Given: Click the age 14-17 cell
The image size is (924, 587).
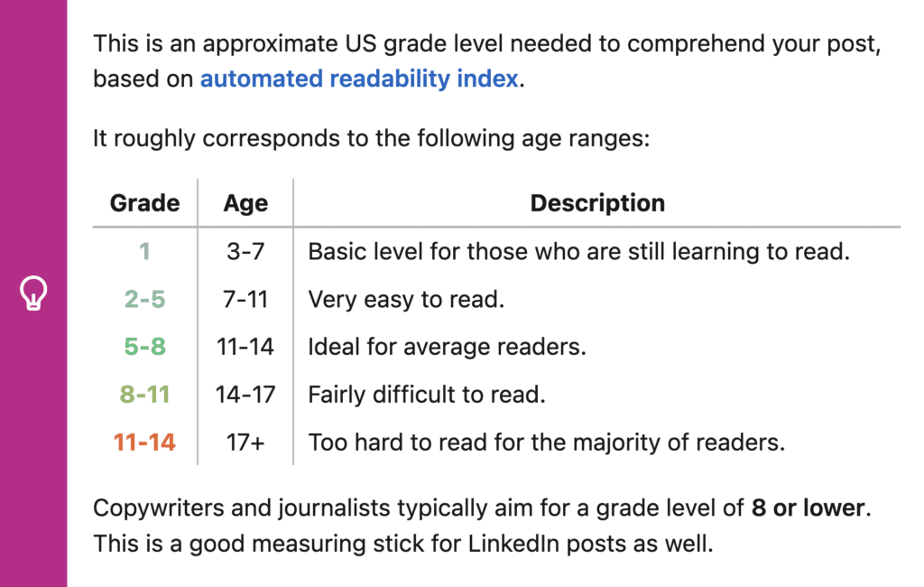Looking at the screenshot, I should [x=245, y=395].
